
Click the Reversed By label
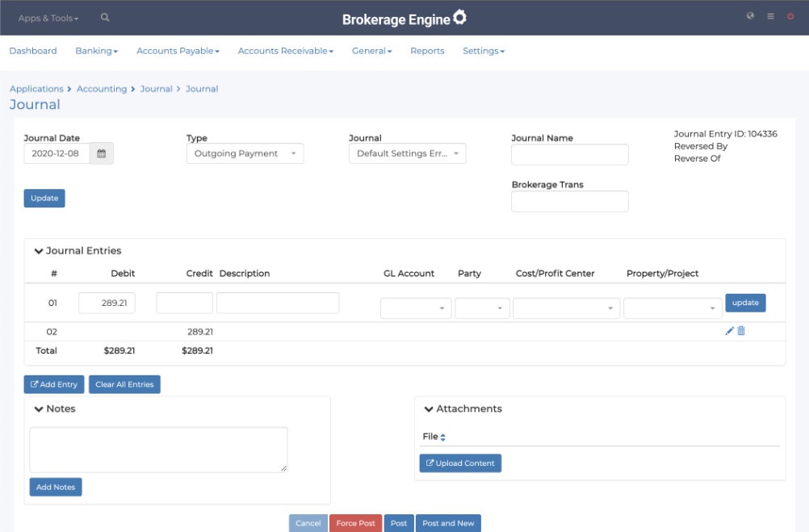click(701, 147)
